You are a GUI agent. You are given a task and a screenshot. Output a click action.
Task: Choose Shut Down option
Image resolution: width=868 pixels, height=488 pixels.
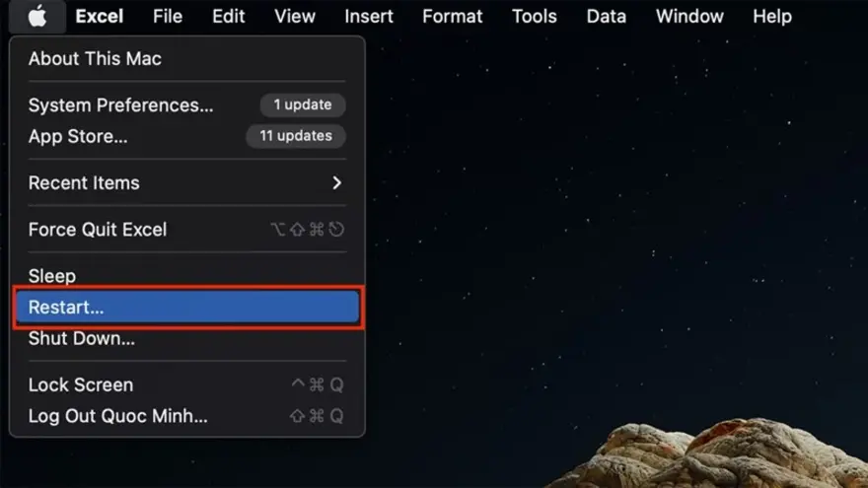point(187,338)
